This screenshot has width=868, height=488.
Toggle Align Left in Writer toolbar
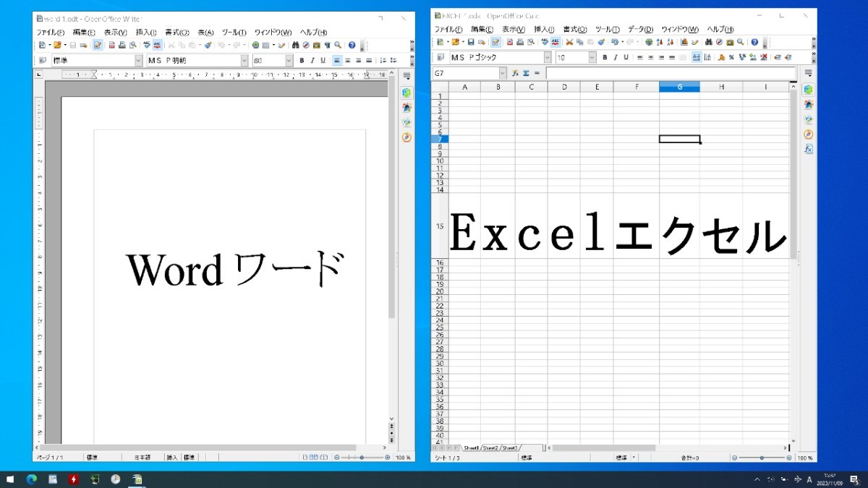pyautogui.click(x=338, y=61)
